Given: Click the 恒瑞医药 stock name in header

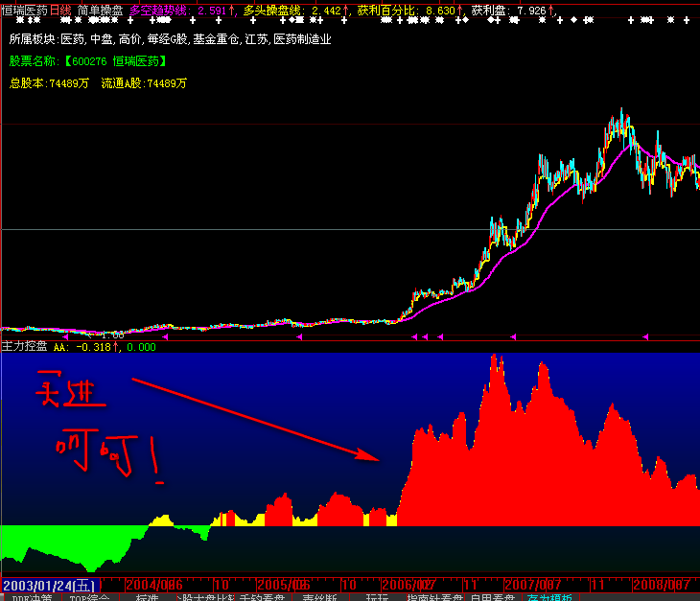Looking at the screenshot, I should [x=24, y=10].
